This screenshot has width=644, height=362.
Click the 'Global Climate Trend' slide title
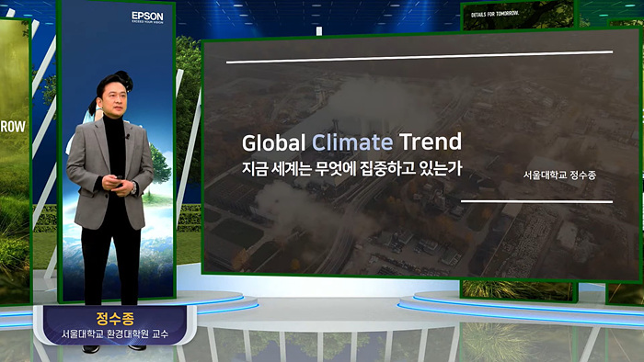[x=351, y=142]
